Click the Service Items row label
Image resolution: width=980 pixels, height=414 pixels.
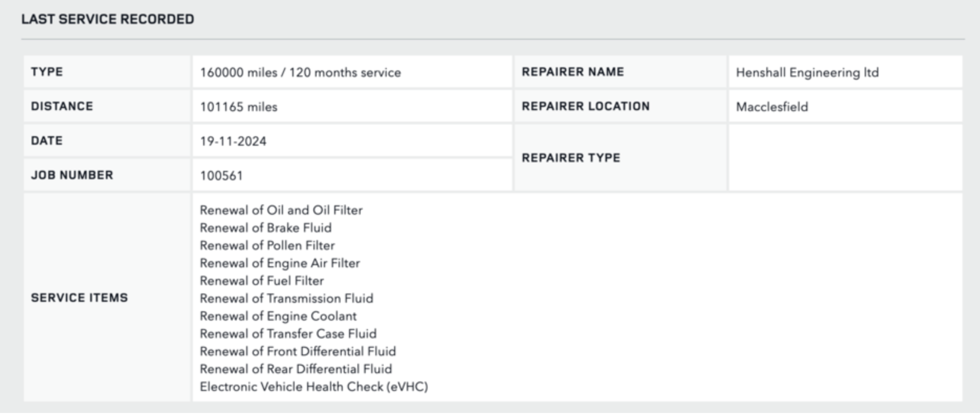coord(79,298)
